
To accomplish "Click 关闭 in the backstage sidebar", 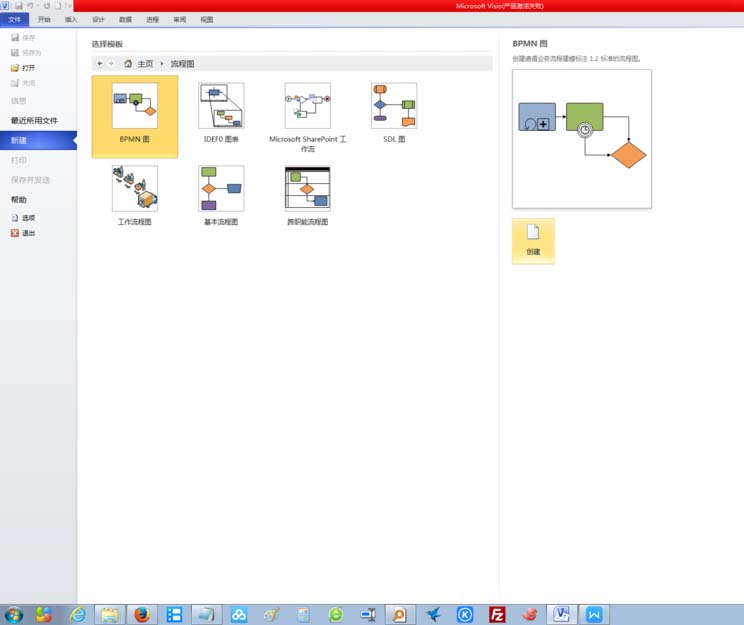I will click(23, 83).
